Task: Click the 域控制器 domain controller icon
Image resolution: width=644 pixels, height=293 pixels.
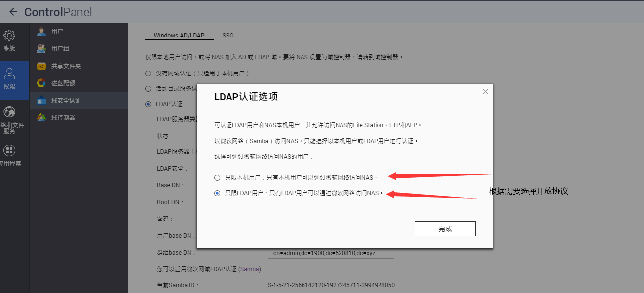Action: (x=41, y=118)
